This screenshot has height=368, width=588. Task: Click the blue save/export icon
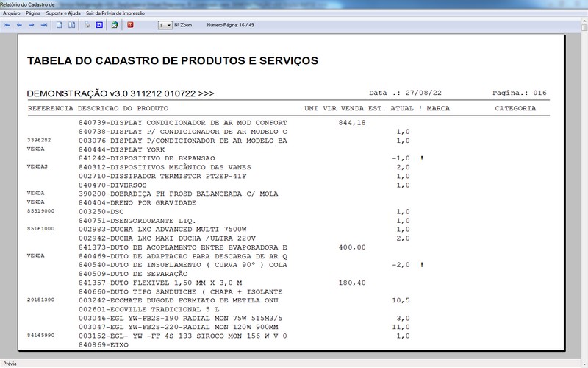pyautogui.click(x=99, y=25)
